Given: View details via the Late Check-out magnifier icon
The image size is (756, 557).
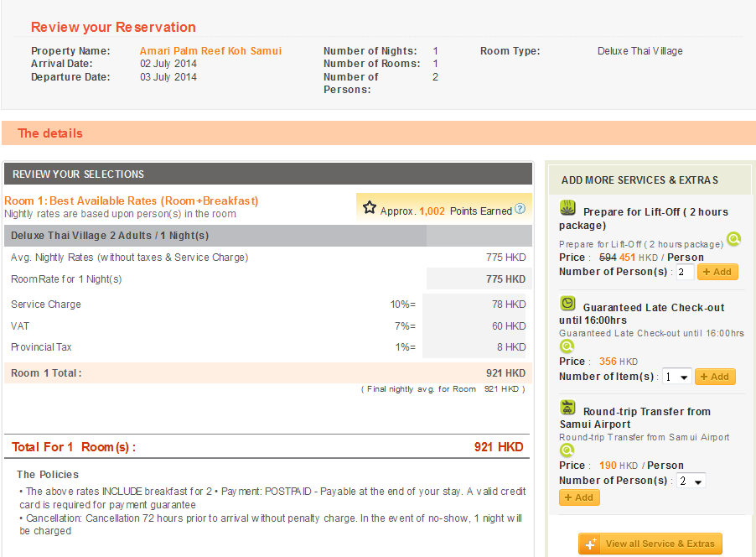Looking at the screenshot, I should (567, 346).
